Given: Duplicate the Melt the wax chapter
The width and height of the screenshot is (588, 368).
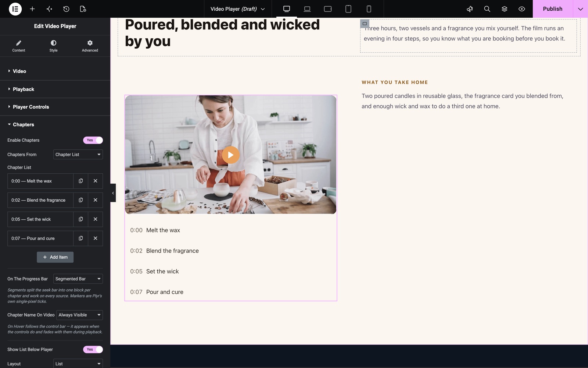Looking at the screenshot, I should [x=81, y=181].
